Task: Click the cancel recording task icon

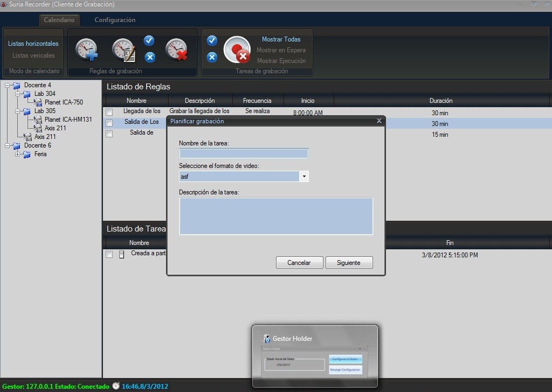Action: click(x=237, y=50)
